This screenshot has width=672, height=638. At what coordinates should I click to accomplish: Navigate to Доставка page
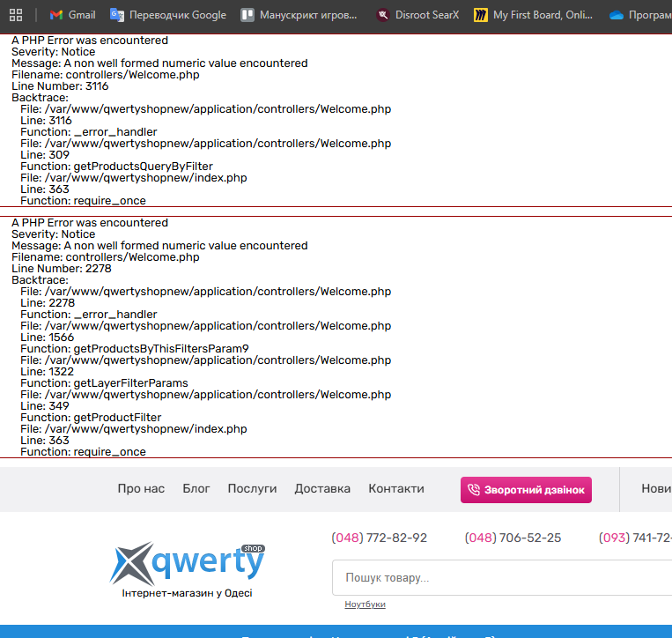pyautogui.click(x=322, y=488)
